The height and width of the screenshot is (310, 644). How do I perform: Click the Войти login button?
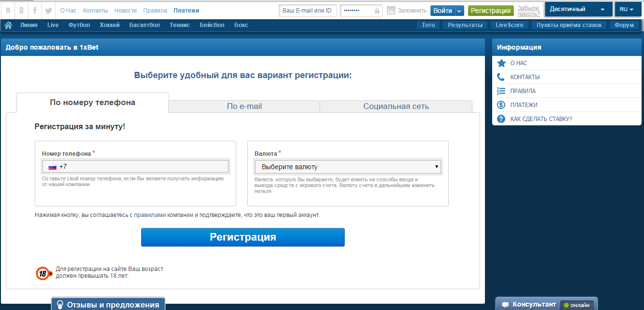click(443, 10)
